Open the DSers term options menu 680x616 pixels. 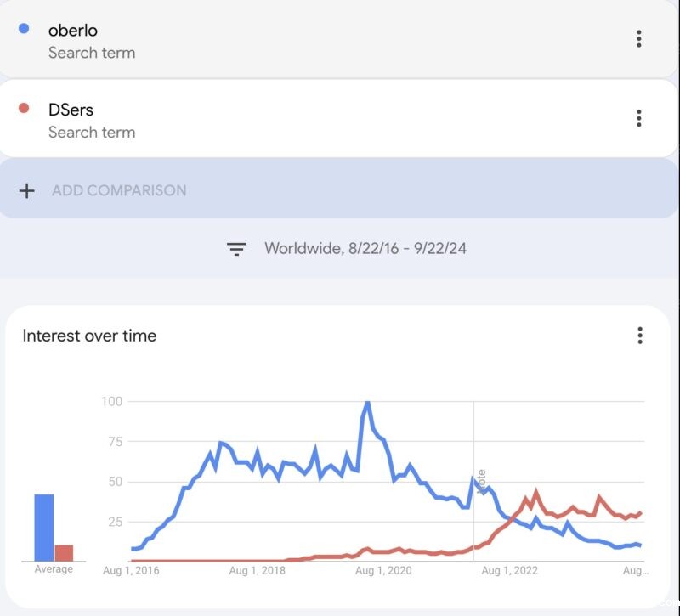(x=638, y=118)
